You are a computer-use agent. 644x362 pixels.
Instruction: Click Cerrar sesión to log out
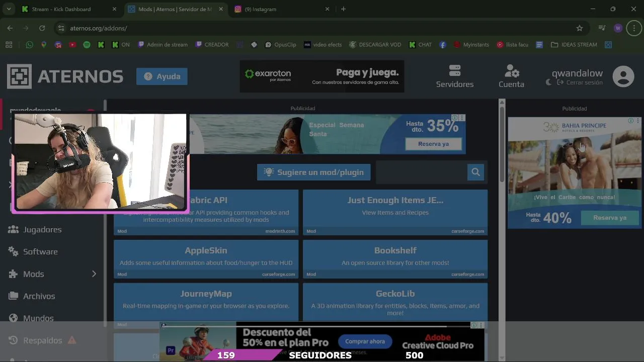coord(579,82)
